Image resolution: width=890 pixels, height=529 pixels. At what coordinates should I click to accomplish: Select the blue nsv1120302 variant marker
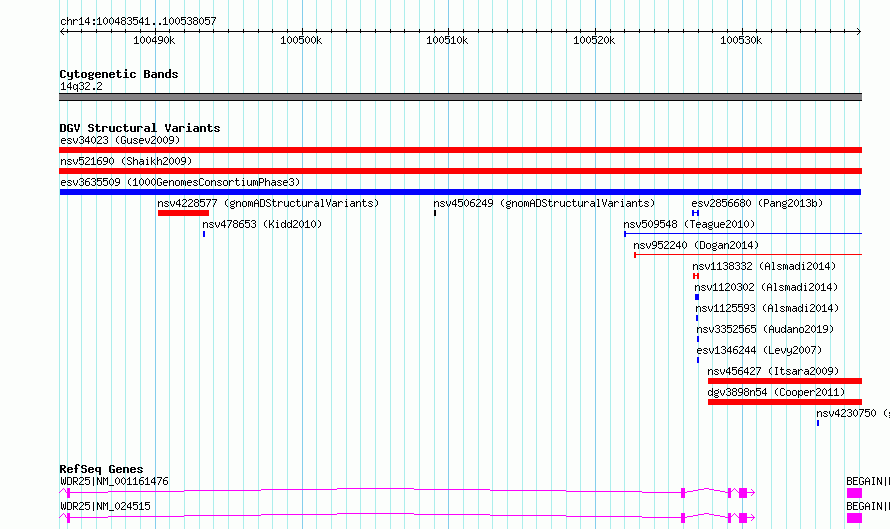[697, 297]
